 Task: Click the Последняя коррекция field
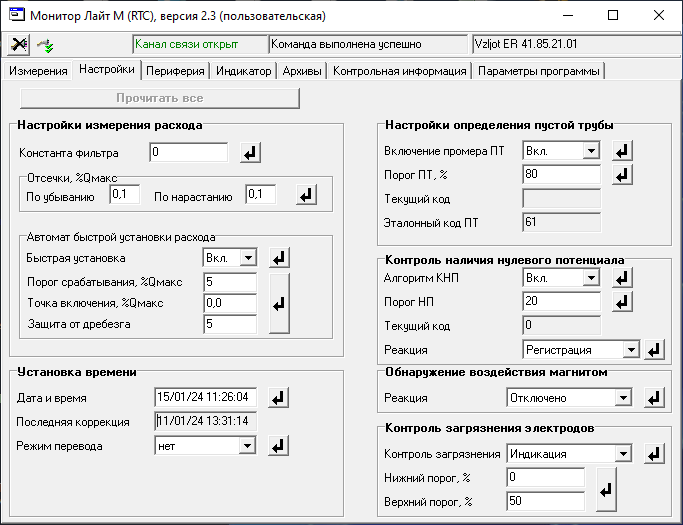[205, 421]
